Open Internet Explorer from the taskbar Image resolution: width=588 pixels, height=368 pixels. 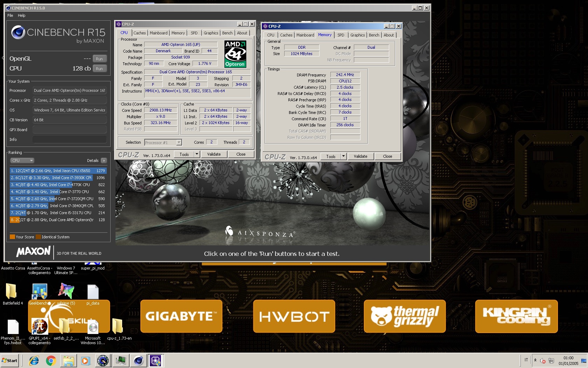tap(34, 361)
